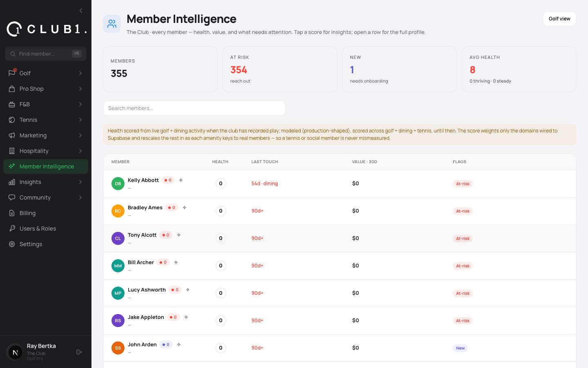Click the LAST TOUCH column header
This screenshot has width=588, height=368.
[265, 162]
